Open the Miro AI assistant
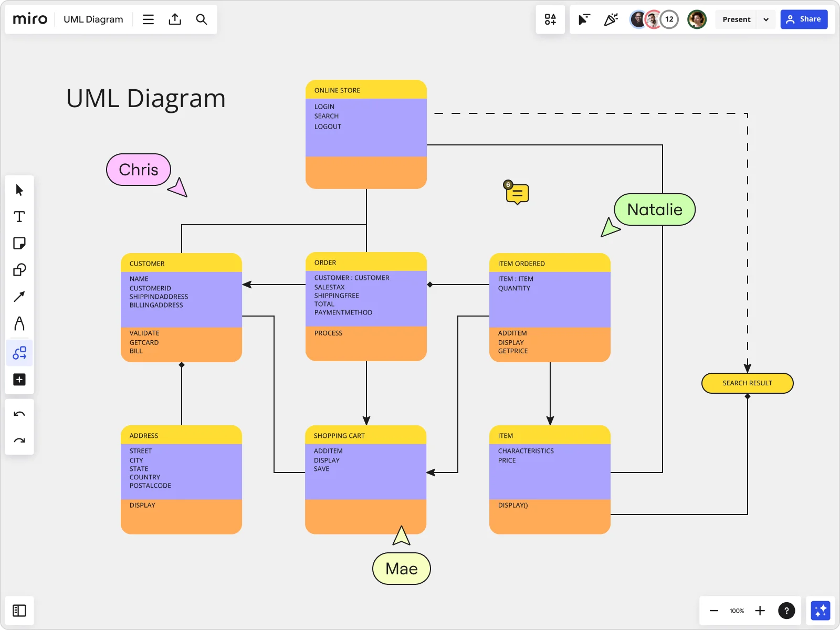Screen dimensions: 840x630 tap(821, 610)
